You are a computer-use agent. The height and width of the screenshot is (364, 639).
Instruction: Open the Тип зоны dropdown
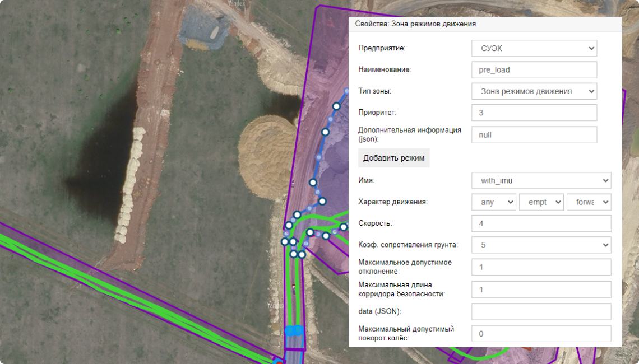(534, 91)
